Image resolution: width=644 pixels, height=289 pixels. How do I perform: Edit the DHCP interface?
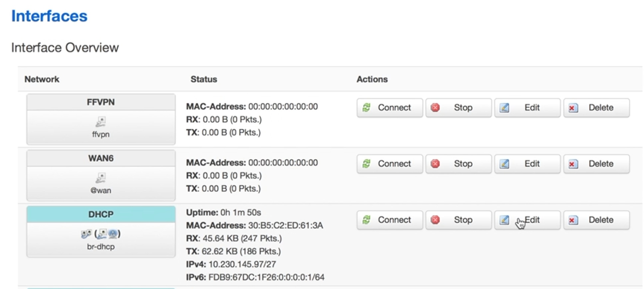(x=527, y=220)
